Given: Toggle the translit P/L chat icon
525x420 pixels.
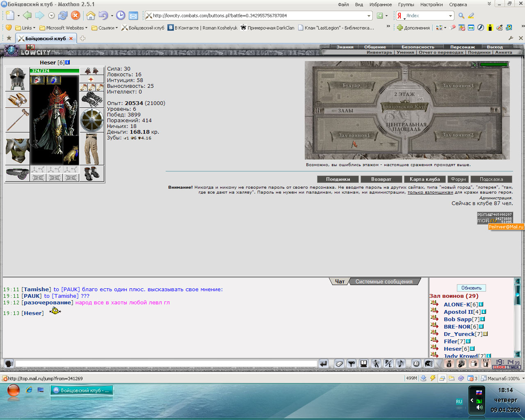Looking at the screenshot, I should tap(388, 364).
